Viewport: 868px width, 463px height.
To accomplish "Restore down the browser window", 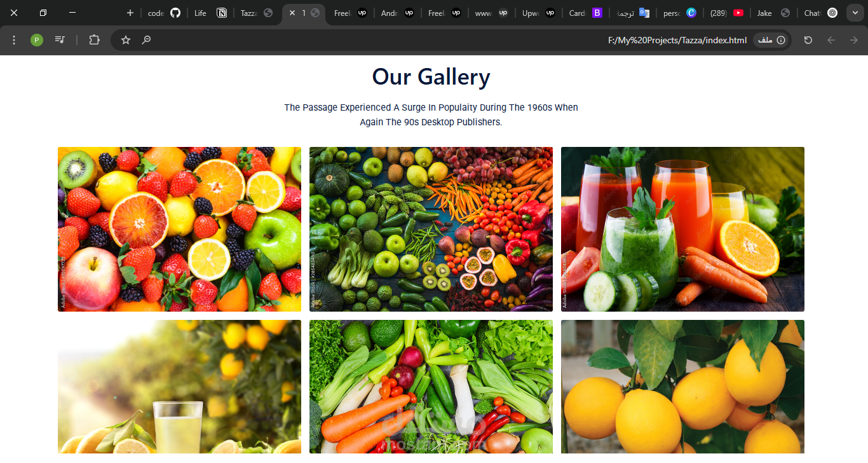I will 43,13.
